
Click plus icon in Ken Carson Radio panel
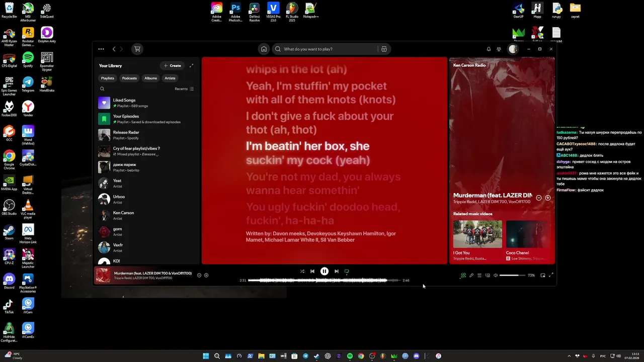[548, 198]
